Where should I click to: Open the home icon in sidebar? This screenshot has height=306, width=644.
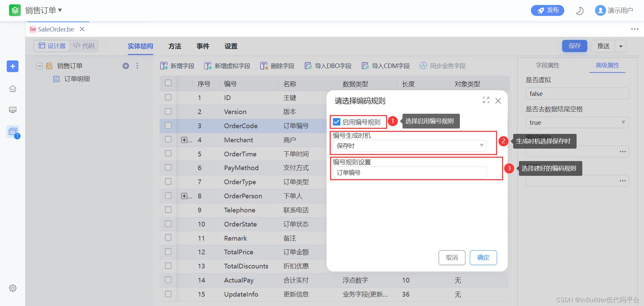coord(13,89)
